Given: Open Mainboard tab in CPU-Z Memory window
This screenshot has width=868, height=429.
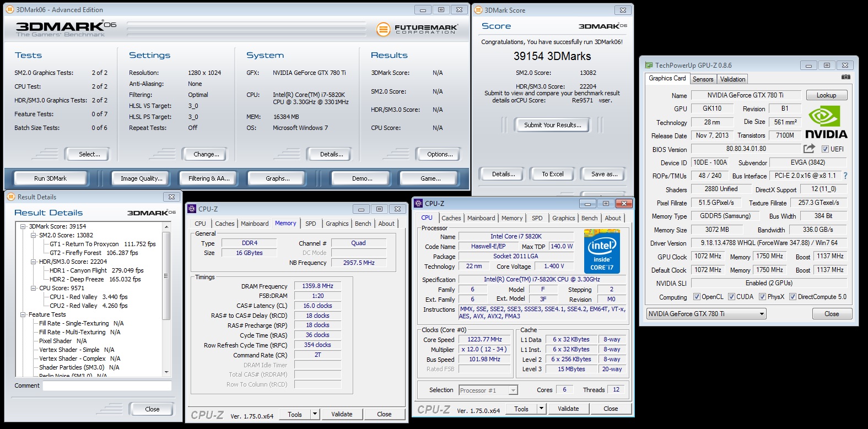Looking at the screenshot, I should (255, 224).
